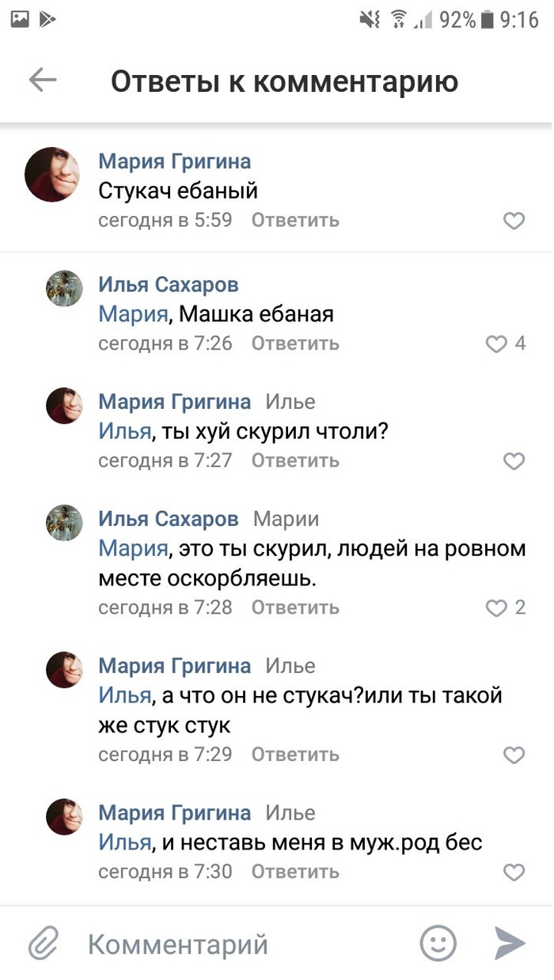This screenshot has width=554, height=980.
Task: Tap the Мария mention in 7:28 comment
Action: (133, 549)
